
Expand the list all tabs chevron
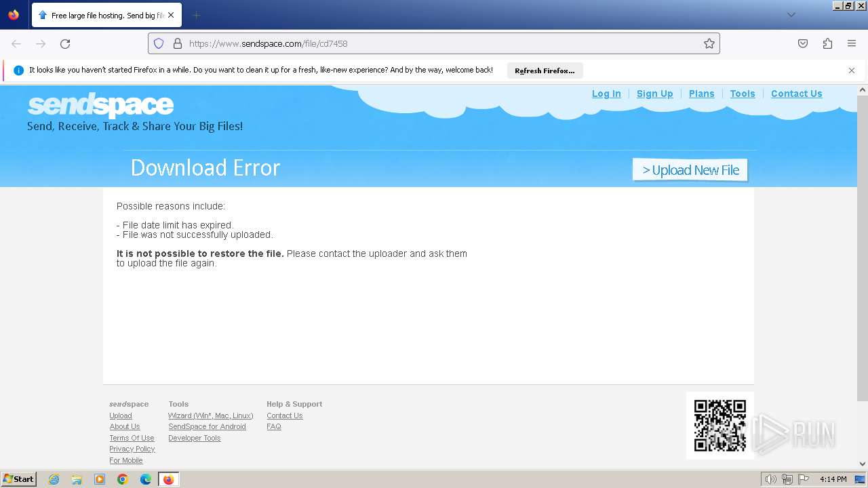[x=791, y=15]
